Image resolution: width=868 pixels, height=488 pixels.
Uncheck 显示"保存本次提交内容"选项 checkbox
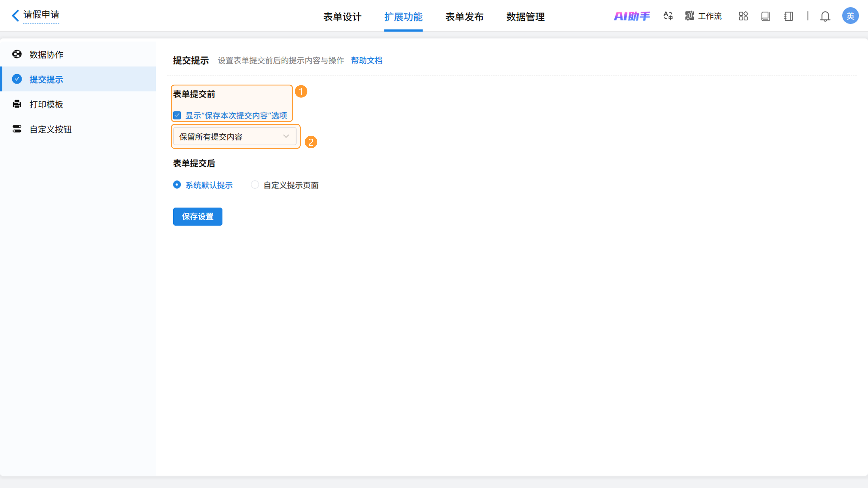coord(177,116)
